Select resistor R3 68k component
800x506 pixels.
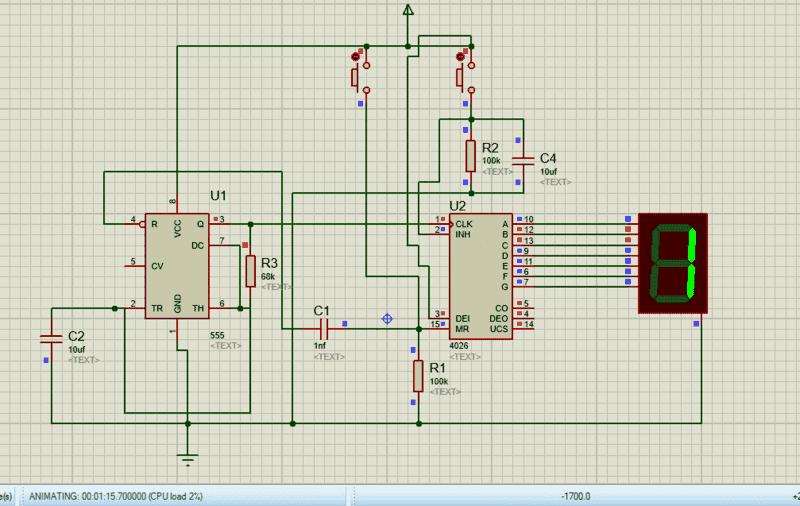249,270
